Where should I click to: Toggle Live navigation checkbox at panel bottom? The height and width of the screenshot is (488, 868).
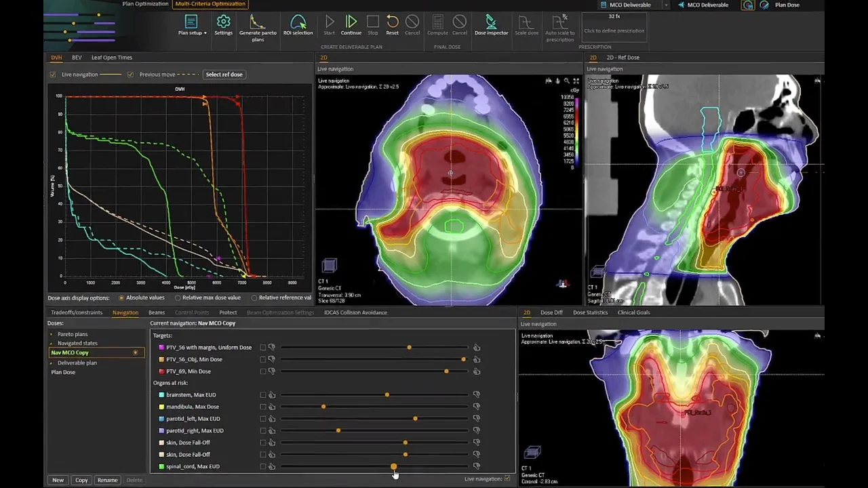(x=507, y=479)
